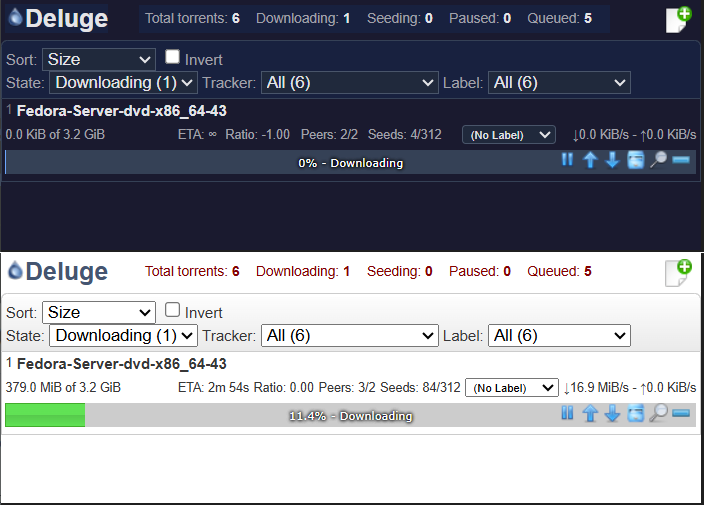Click 'Paused: 0' in dark header
This screenshot has width=704, height=505.
(x=480, y=18)
